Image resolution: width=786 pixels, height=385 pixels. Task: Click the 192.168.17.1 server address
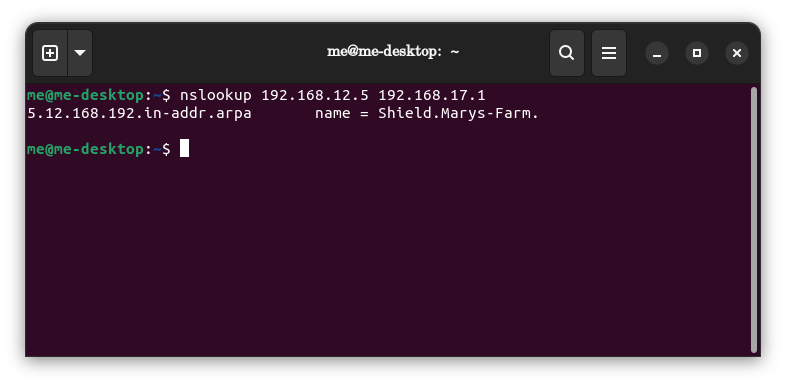tap(432, 95)
